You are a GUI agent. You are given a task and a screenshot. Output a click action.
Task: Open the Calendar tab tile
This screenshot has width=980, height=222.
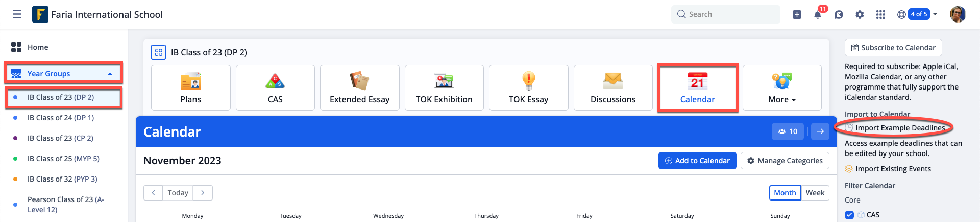tap(698, 88)
